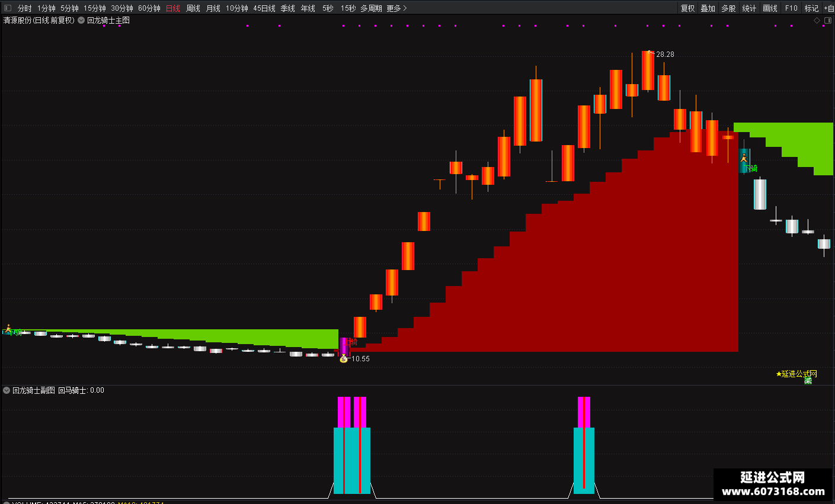
Task: Click the rider icon at chart's left edge
Action: point(8,329)
